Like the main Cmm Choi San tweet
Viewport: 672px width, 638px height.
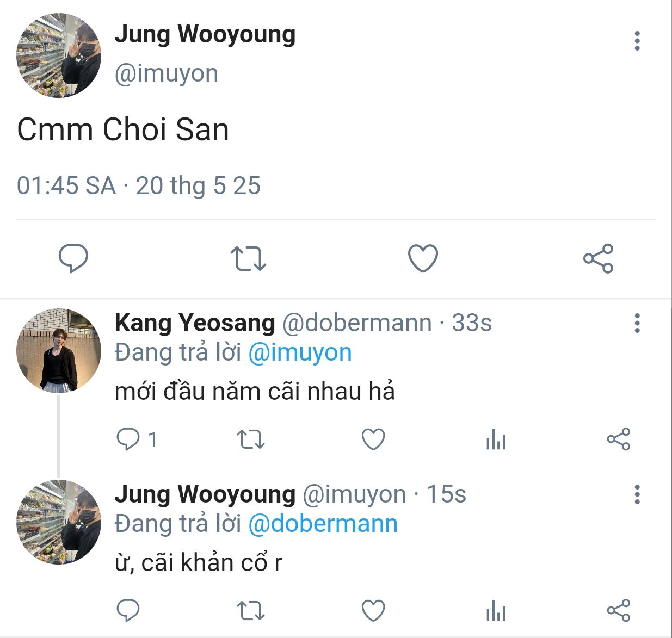coord(423,258)
